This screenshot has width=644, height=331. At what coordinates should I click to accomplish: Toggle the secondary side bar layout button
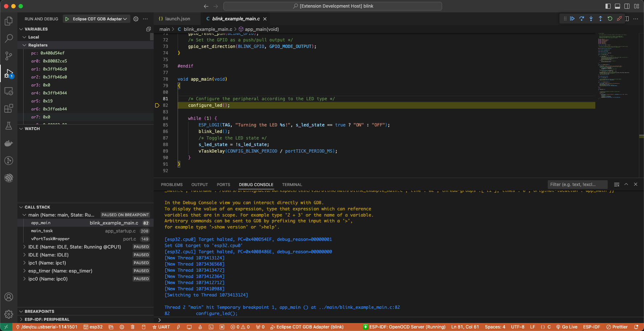click(x=627, y=6)
